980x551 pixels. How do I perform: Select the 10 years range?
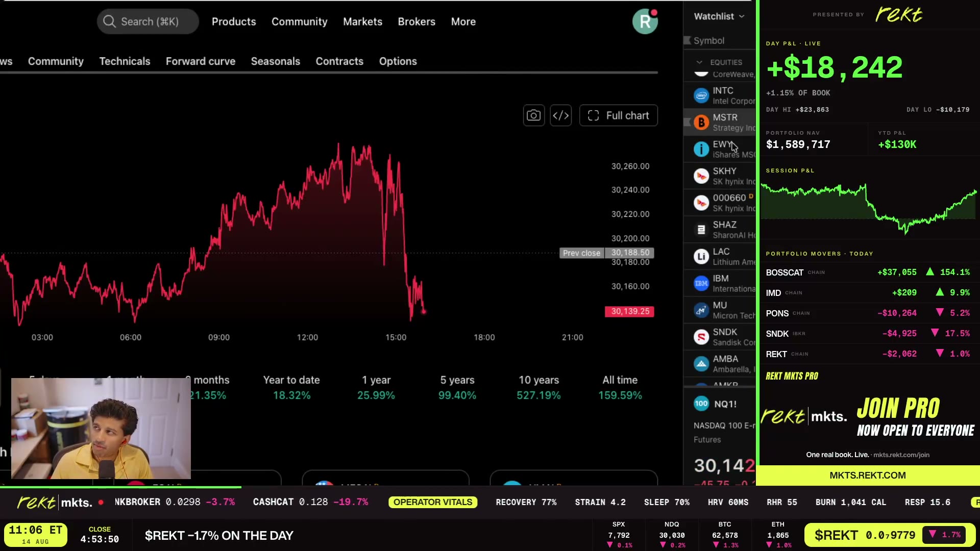(538, 387)
